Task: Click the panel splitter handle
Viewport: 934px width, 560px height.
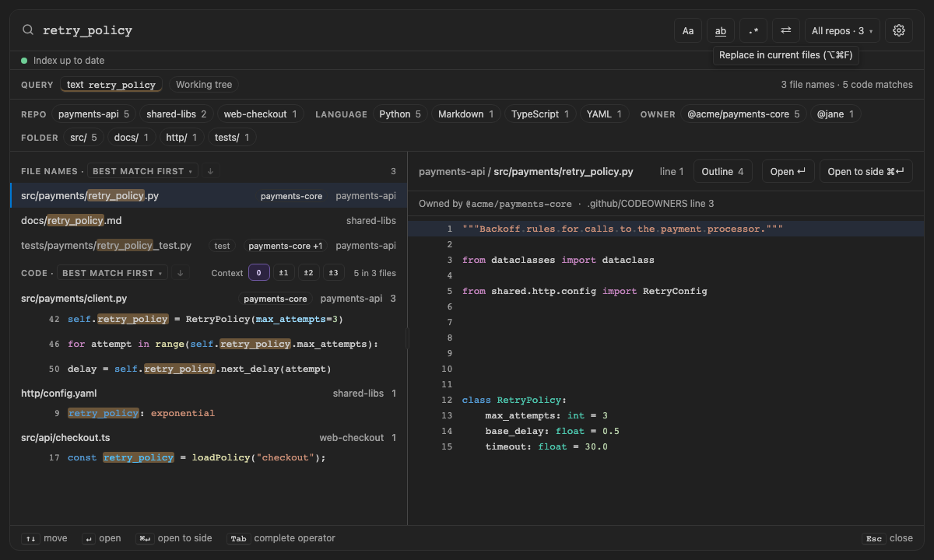Action: (x=407, y=338)
